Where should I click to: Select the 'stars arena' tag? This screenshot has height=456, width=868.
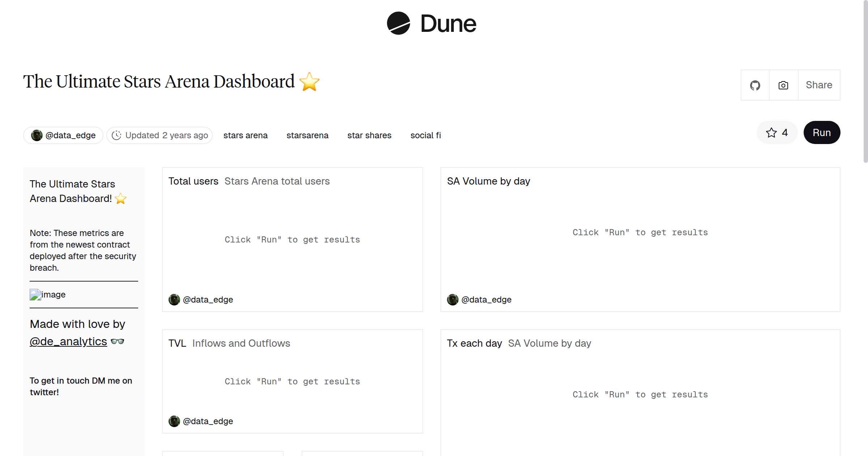(x=245, y=135)
